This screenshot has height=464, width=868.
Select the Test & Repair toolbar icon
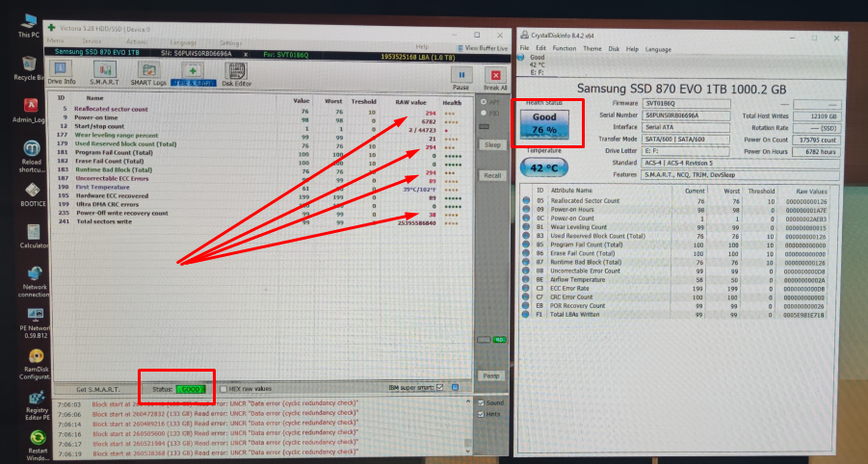(193, 73)
